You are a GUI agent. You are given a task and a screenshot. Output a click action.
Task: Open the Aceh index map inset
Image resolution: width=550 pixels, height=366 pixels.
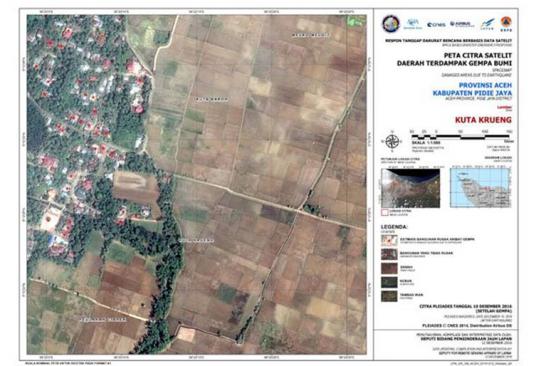point(481,188)
